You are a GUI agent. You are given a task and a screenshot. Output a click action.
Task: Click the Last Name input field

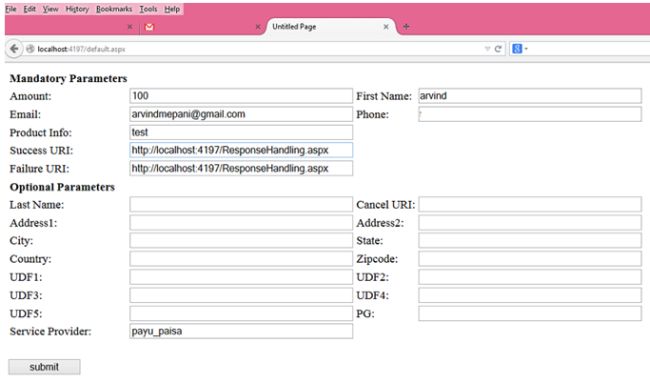coord(241,204)
